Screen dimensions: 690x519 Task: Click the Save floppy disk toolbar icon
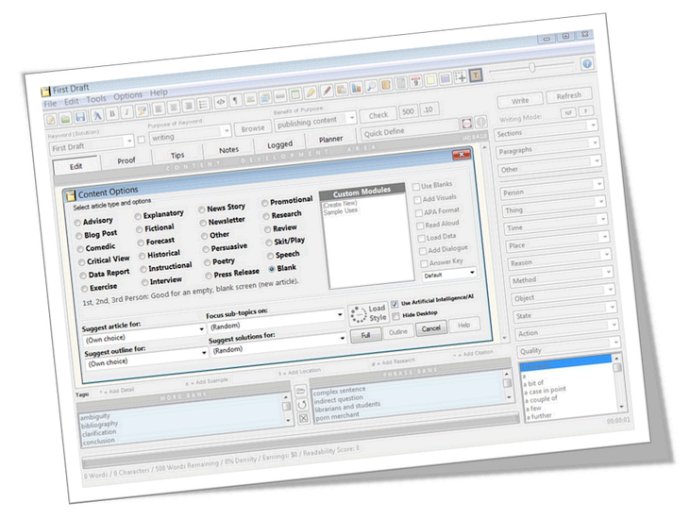[81, 117]
